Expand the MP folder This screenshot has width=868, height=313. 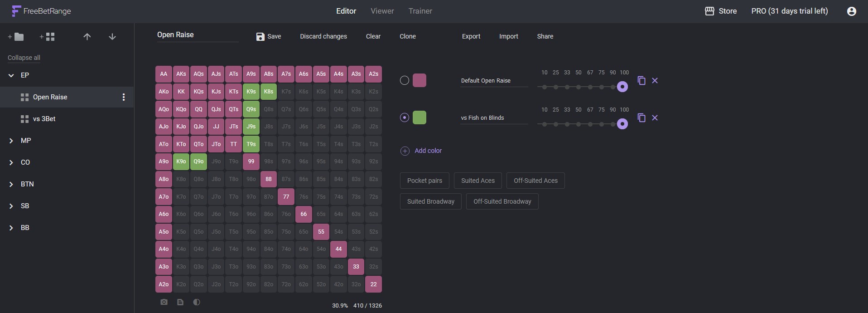click(x=11, y=141)
